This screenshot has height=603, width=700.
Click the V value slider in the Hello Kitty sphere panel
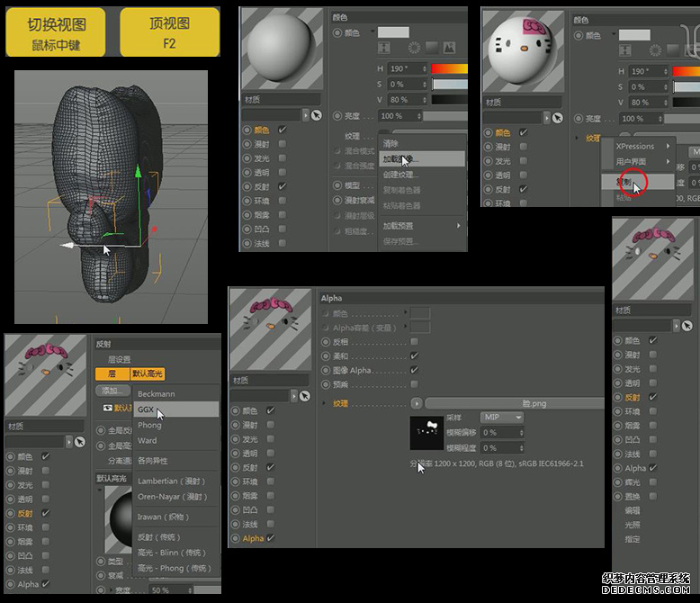pos(687,103)
